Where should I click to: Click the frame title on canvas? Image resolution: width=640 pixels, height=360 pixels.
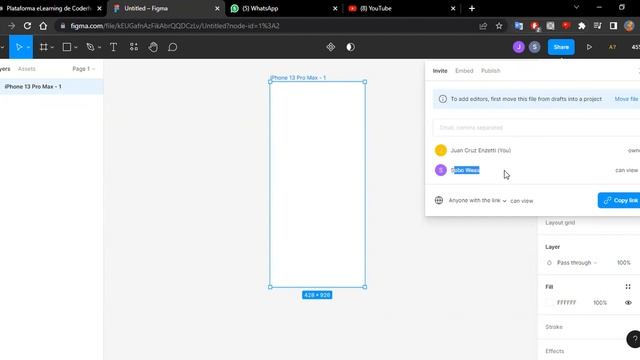(298, 78)
